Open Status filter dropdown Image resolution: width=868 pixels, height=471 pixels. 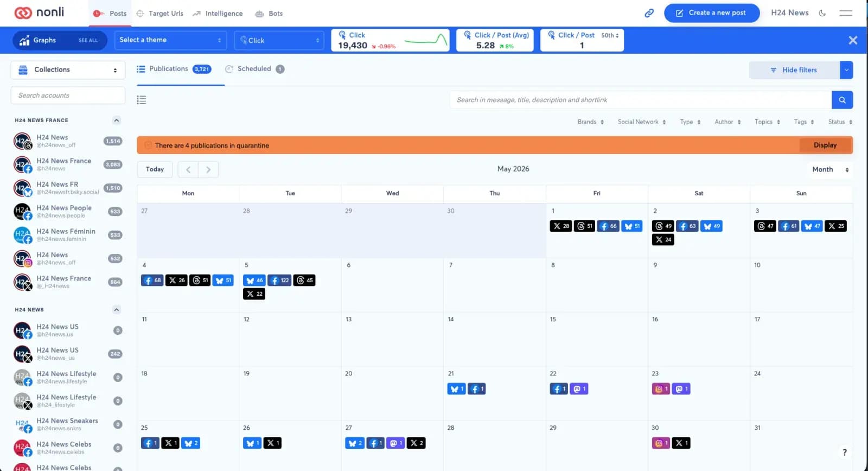click(x=840, y=122)
